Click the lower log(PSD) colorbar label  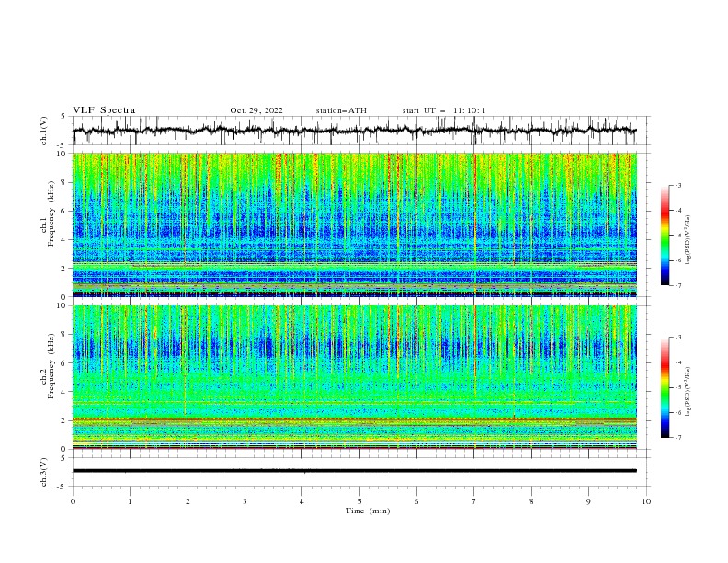(688, 392)
